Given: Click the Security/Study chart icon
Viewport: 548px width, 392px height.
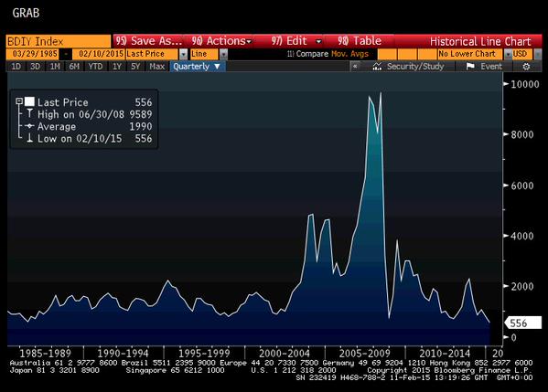Looking at the screenshot, I should (x=377, y=67).
